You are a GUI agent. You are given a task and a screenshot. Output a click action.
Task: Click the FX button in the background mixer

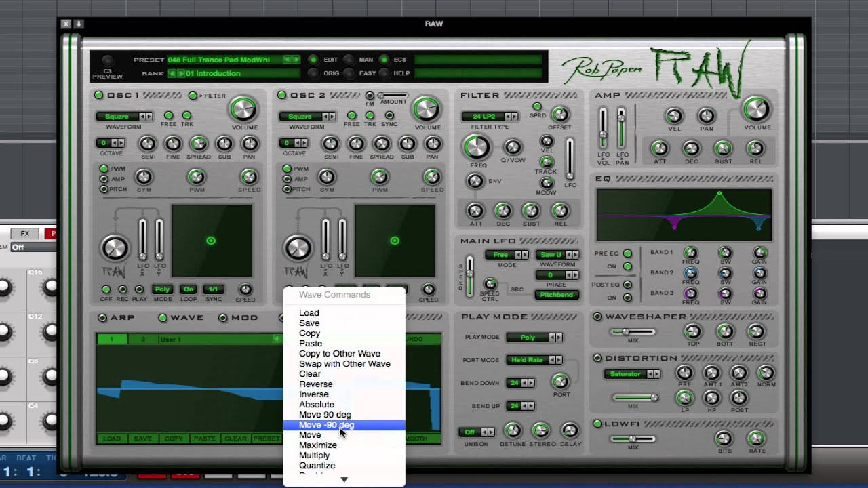(x=25, y=234)
